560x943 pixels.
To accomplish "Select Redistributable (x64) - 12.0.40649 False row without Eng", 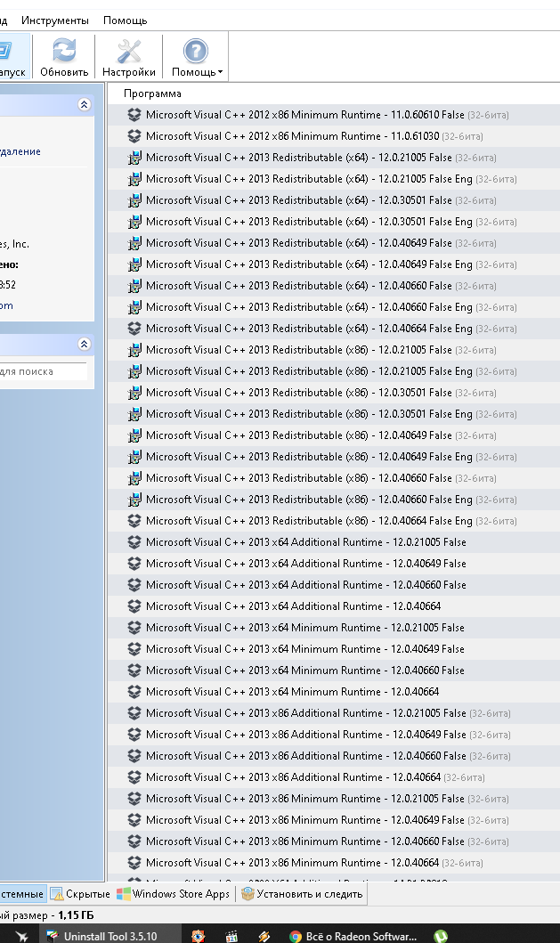I will click(x=334, y=243).
